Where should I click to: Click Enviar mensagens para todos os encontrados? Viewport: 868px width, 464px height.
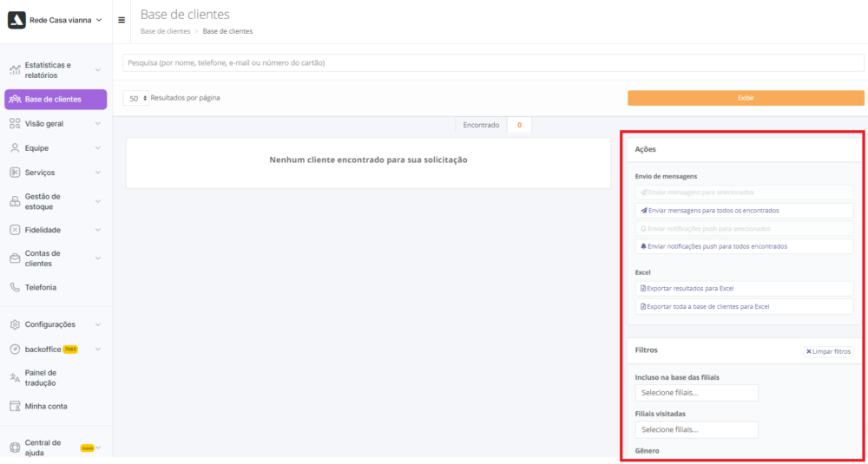pyautogui.click(x=745, y=211)
